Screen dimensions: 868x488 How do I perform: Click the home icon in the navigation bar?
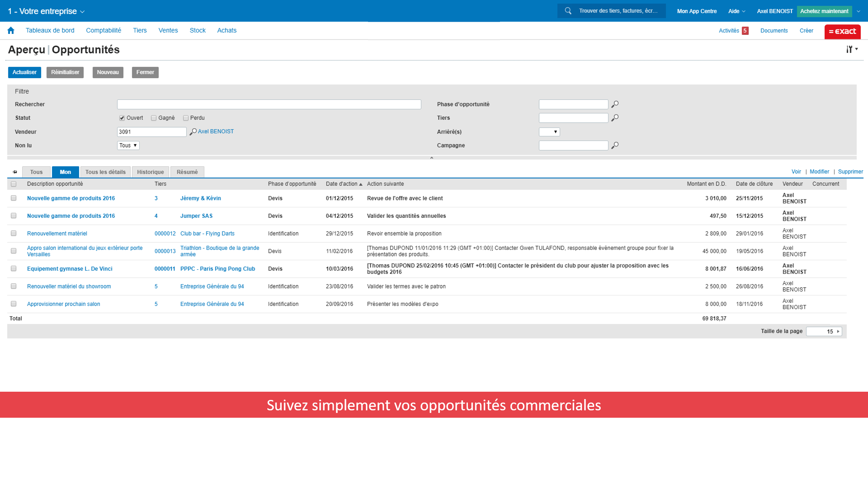(11, 30)
